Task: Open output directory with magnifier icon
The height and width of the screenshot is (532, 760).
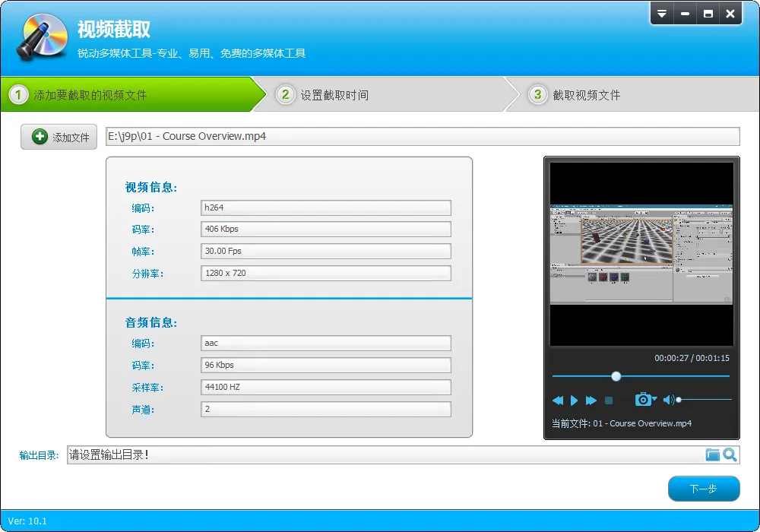Action: tap(730, 454)
